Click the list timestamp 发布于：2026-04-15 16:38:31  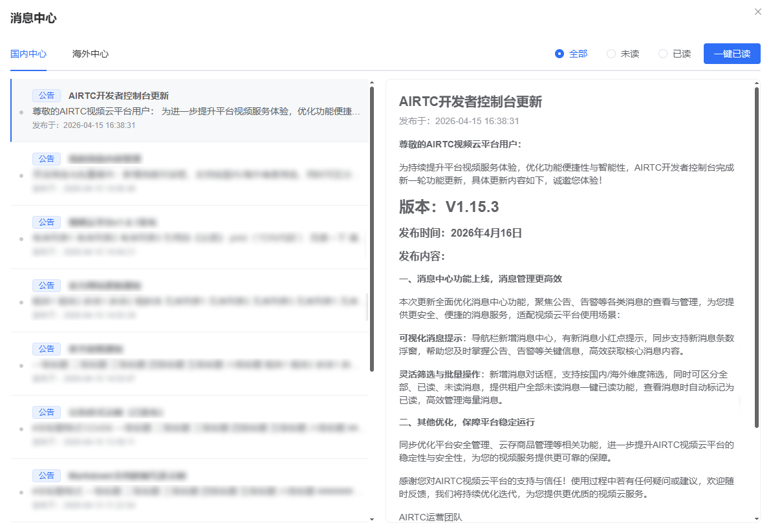pos(83,125)
